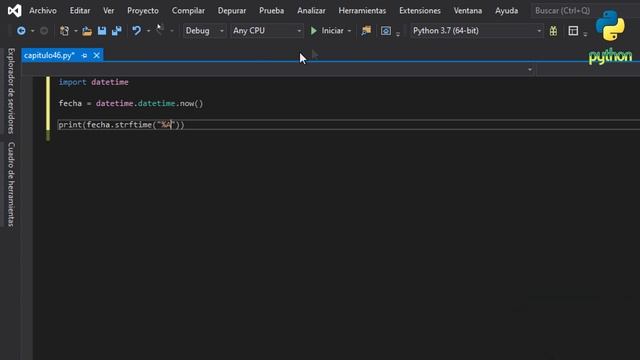This screenshot has width=640, height=360.
Task: Open the Explorador de servidores side panel
Action: (x=11, y=91)
